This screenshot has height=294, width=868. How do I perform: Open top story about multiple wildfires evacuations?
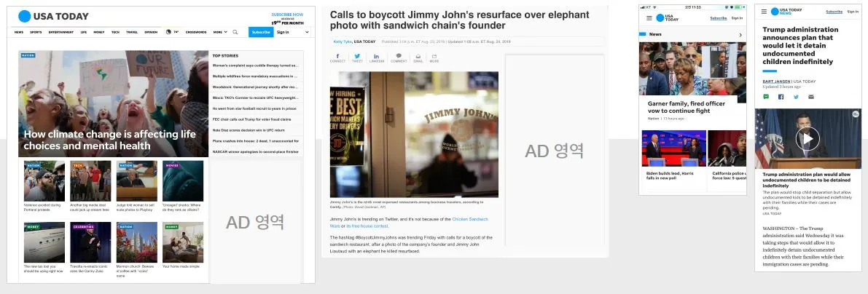tap(256, 76)
